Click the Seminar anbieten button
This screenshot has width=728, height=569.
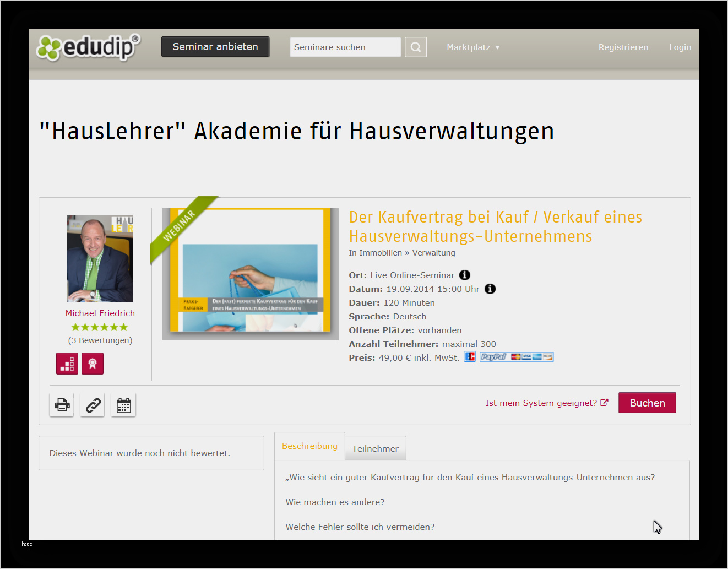215,47
